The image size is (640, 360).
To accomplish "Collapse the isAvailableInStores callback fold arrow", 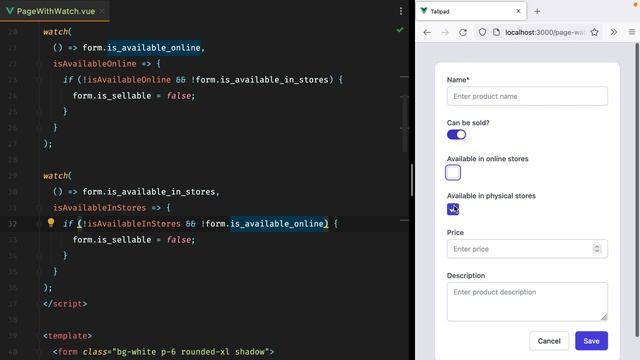I will (39, 208).
